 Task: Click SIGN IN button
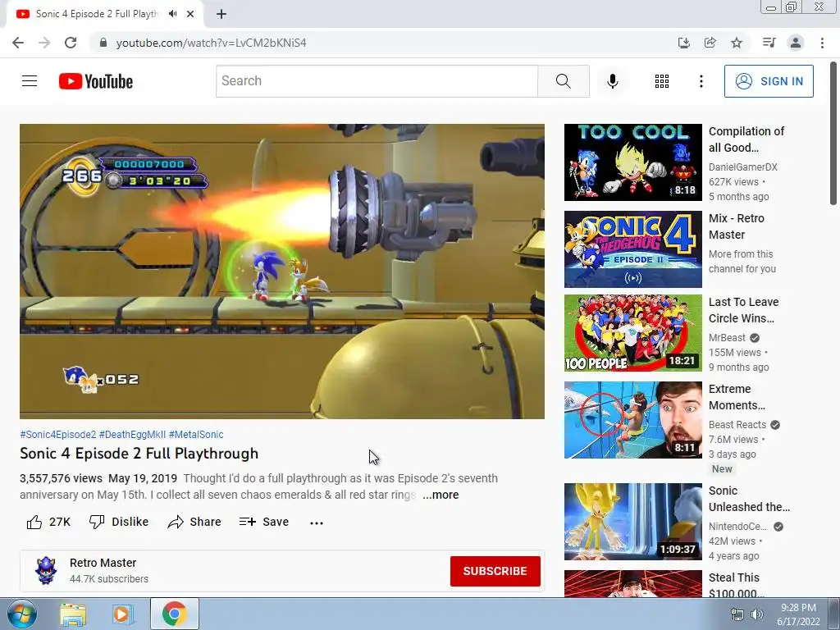pos(769,81)
